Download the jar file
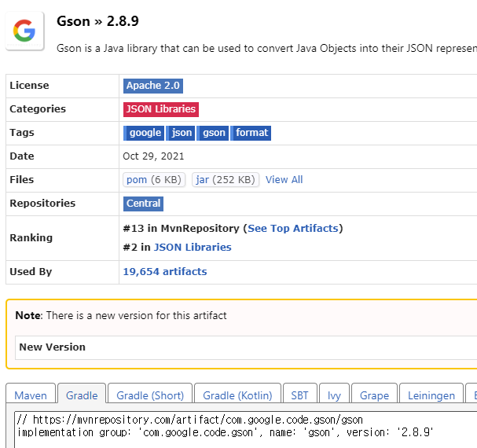The height and width of the screenshot is (448, 477). click(x=226, y=179)
